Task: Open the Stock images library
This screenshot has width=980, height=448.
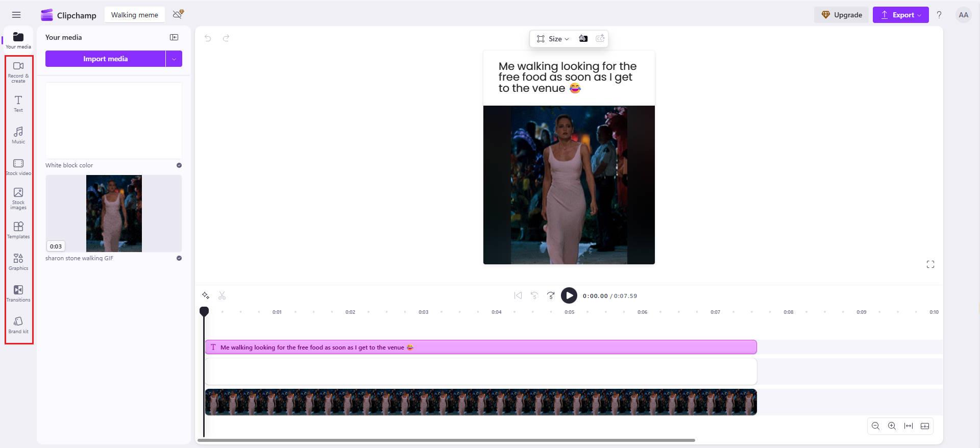Action: coord(18,198)
